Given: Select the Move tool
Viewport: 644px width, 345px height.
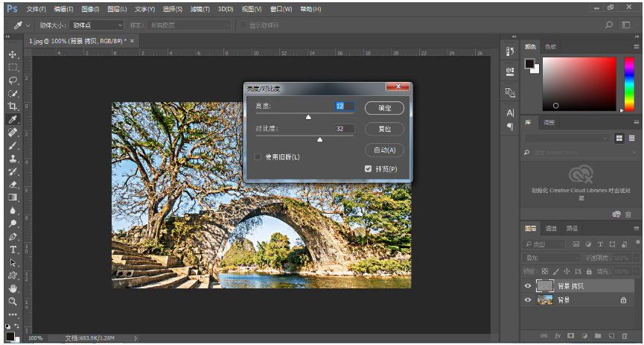Looking at the screenshot, I should coord(13,55).
